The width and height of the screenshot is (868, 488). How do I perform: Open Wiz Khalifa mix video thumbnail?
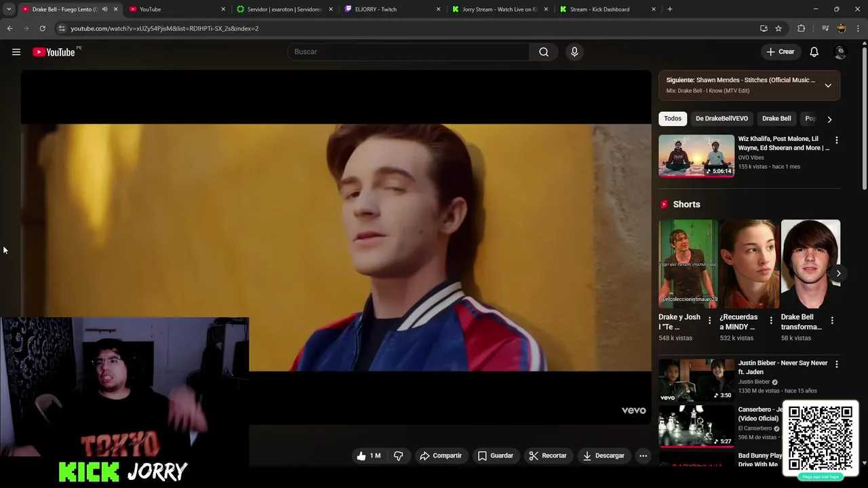(696, 156)
